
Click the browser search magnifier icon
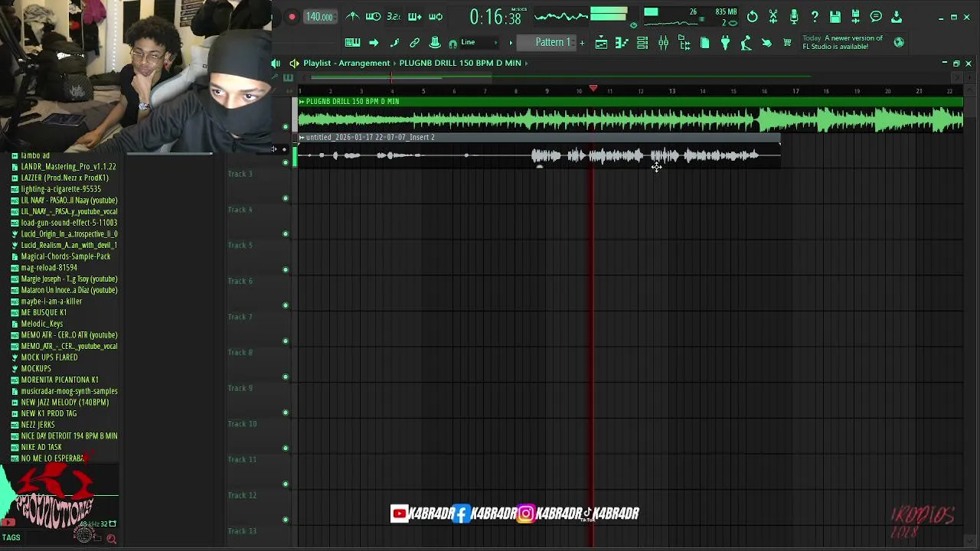click(x=111, y=539)
